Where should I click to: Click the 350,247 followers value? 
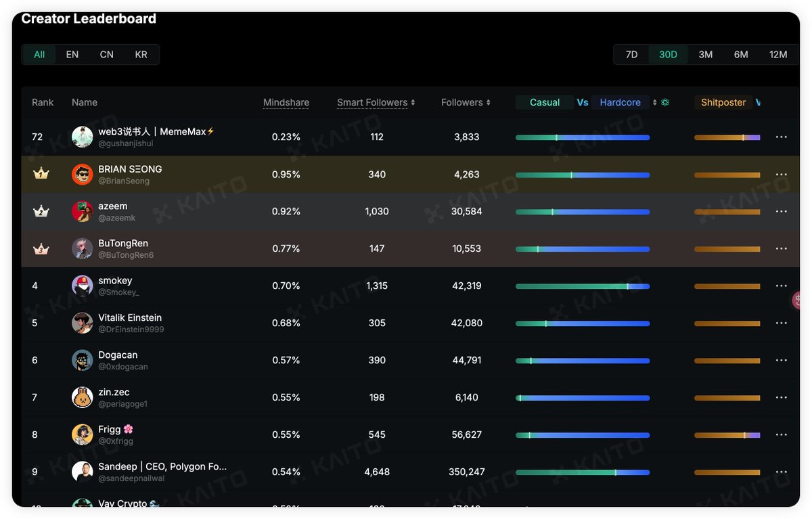[467, 472]
